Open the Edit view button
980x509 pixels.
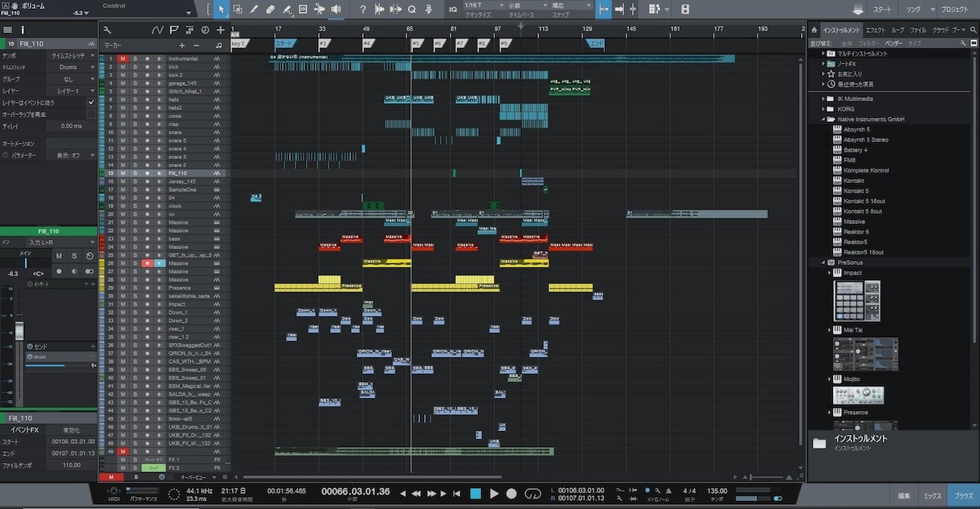[x=904, y=496]
